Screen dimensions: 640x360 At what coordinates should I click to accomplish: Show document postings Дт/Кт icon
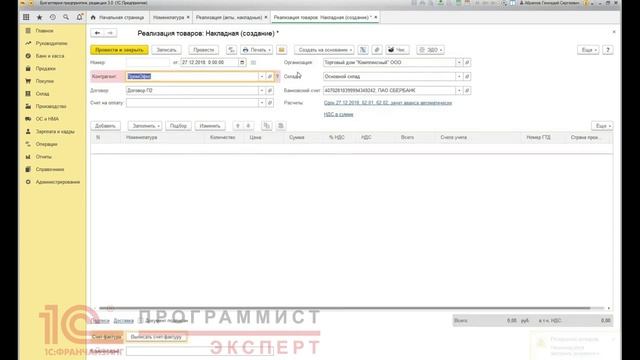tap(231, 50)
